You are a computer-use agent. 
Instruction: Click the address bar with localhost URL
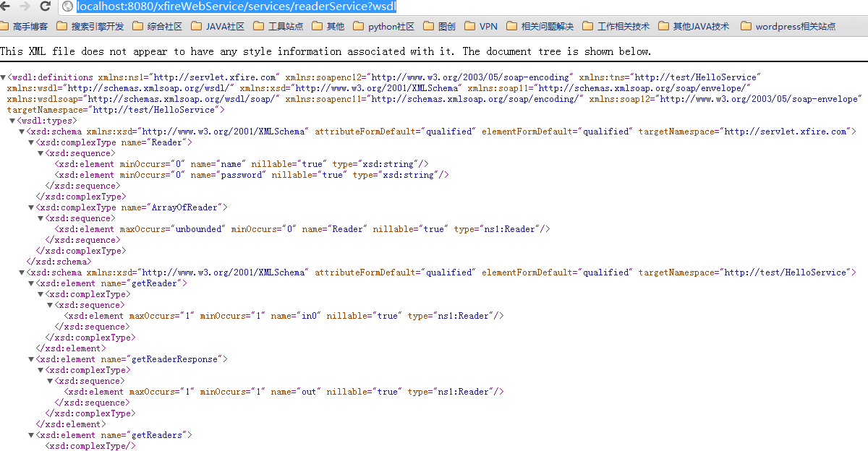tap(463, 7)
